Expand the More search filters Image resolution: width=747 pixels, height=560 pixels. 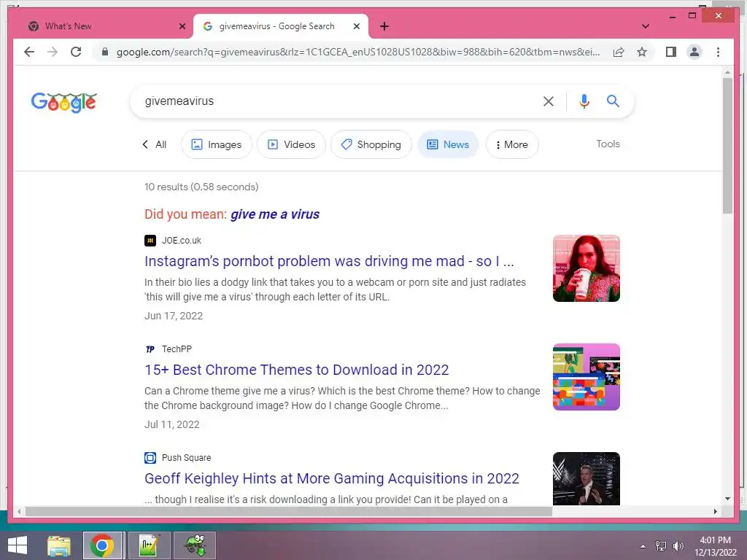point(512,144)
